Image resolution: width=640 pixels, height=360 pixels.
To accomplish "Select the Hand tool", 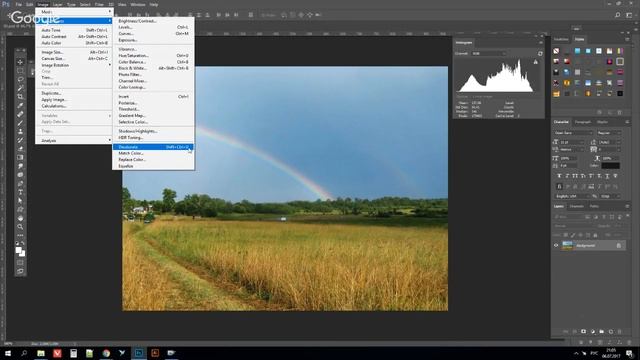I will click(x=20, y=218).
